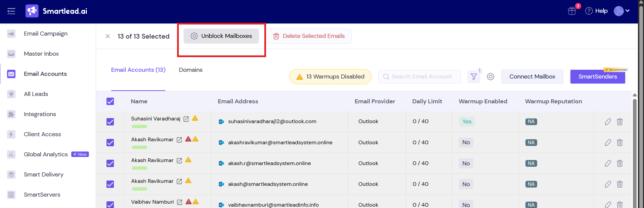
Task: Click email vaibhavnamburi@smartleadinfo.info
Action: pyautogui.click(x=273, y=205)
